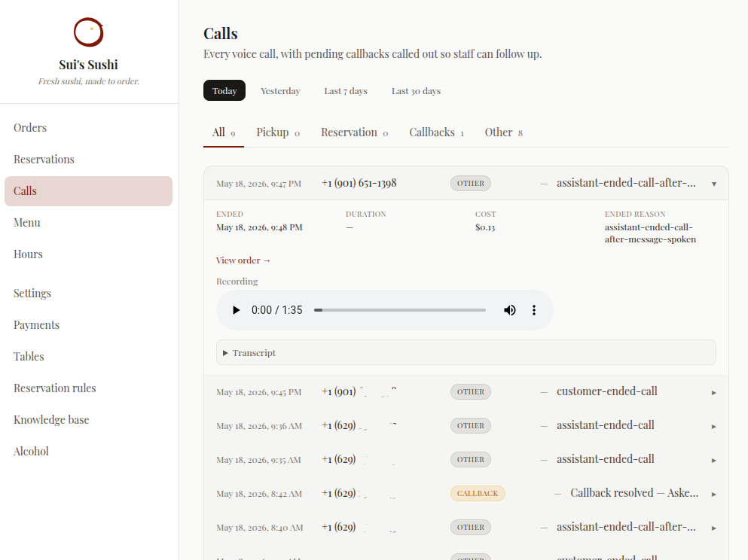Click the OTHER badge on the 9:45 PM call
Image resolution: width=748 pixels, height=560 pixels.
pos(470,391)
